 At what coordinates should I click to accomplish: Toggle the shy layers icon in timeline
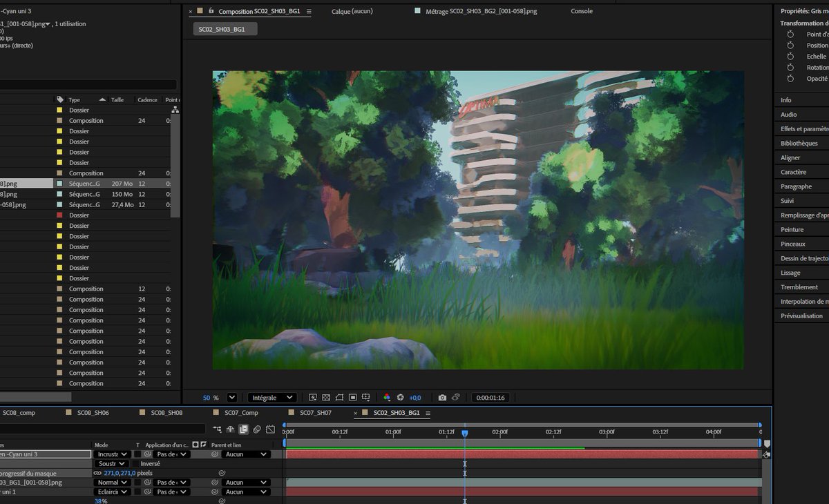tap(230, 429)
